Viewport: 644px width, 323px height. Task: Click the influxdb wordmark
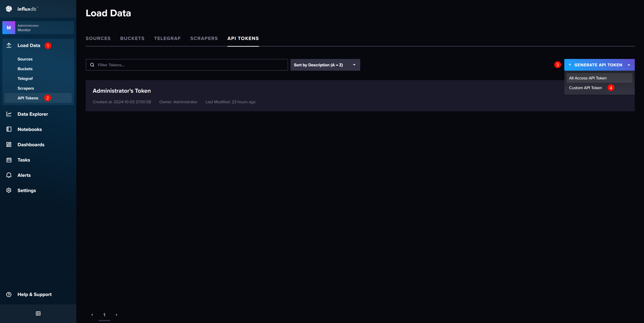28,9
